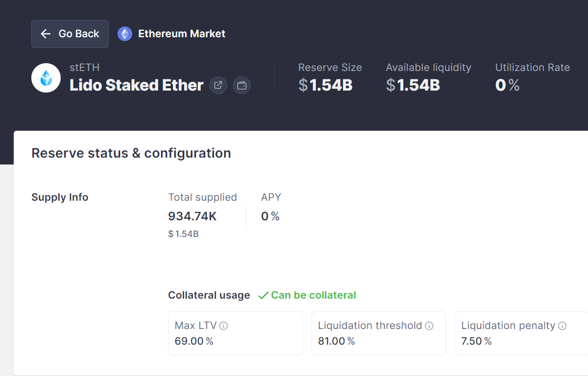
Task: Click the Reserve Size value $1.54B
Action: [x=326, y=85]
